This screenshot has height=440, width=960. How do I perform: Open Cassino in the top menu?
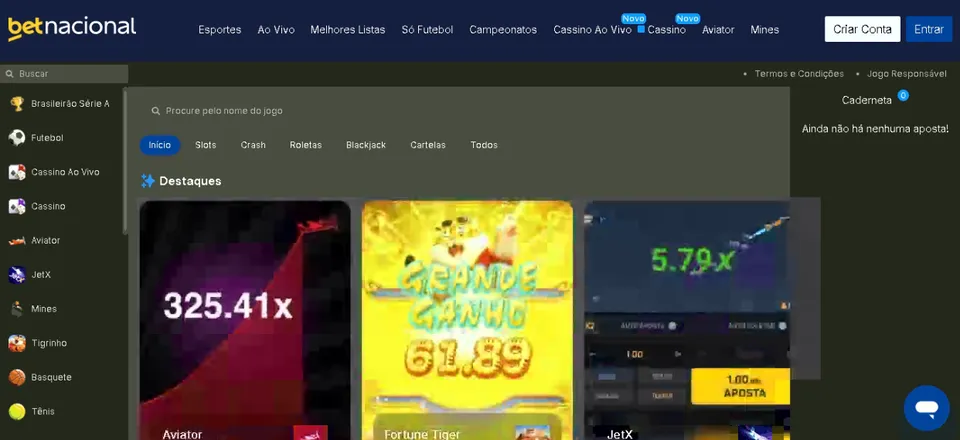tap(667, 29)
